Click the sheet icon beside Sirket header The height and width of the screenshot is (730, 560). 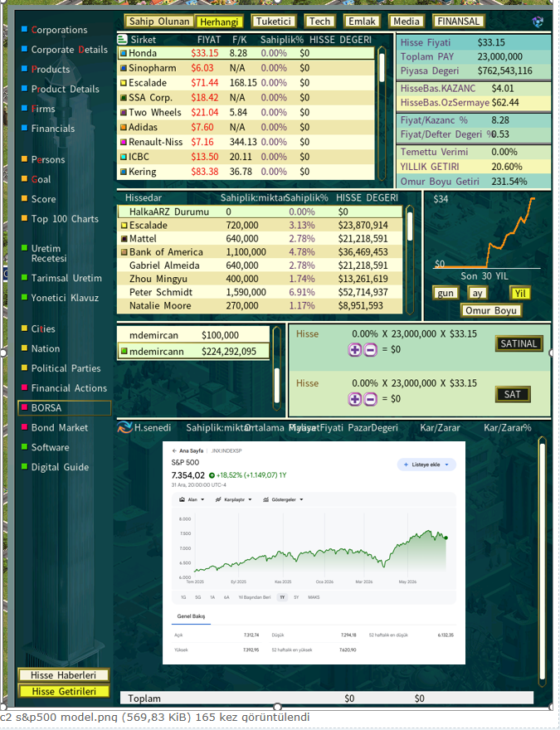[123, 40]
